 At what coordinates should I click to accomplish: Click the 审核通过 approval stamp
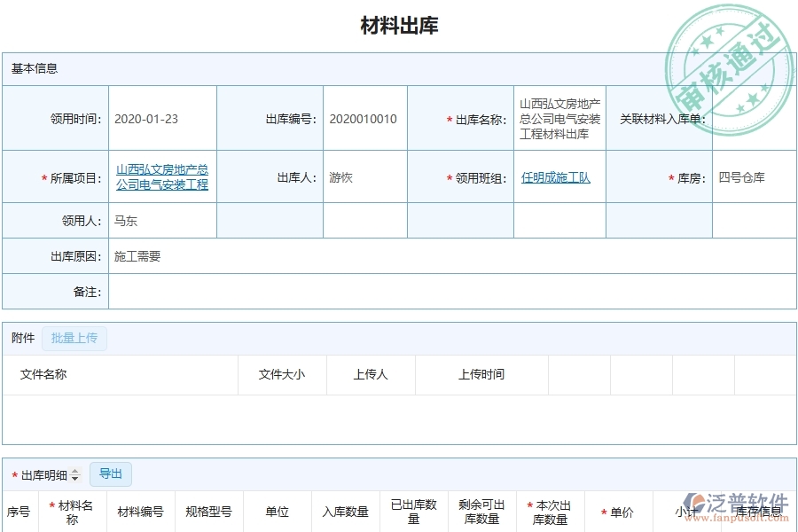tap(729, 55)
